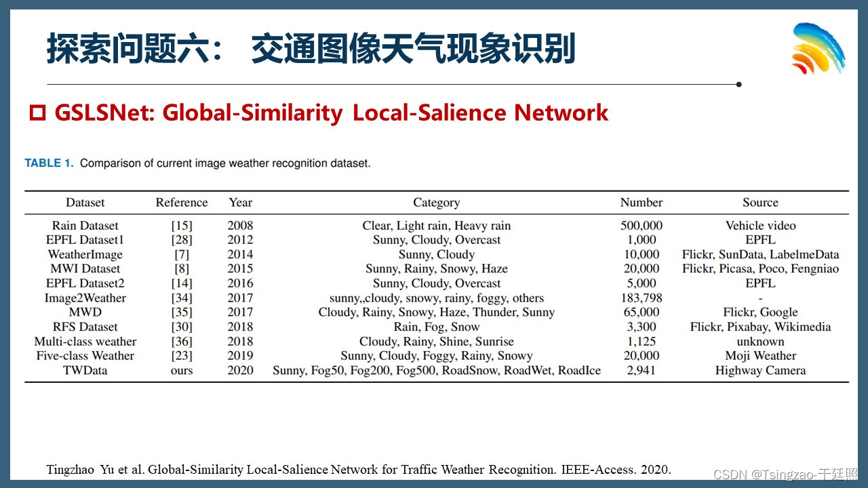Click the 'ours' reference cell
The image size is (868, 488).
pos(182,371)
